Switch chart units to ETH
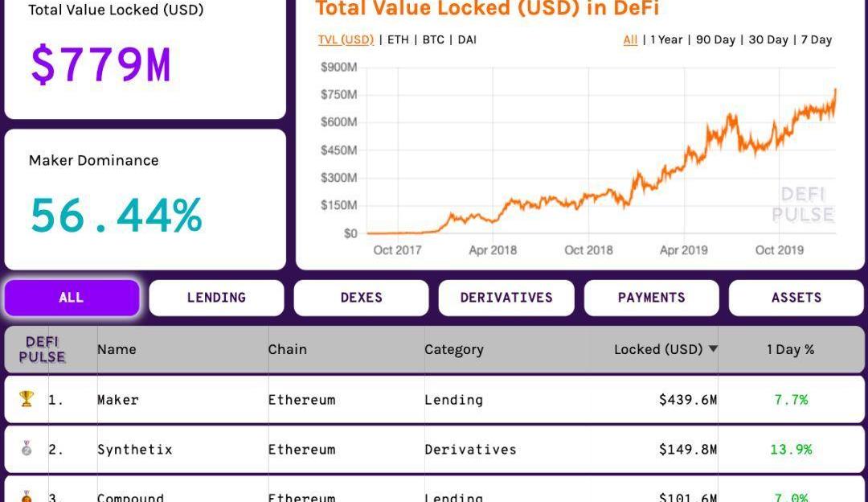 click(x=398, y=39)
